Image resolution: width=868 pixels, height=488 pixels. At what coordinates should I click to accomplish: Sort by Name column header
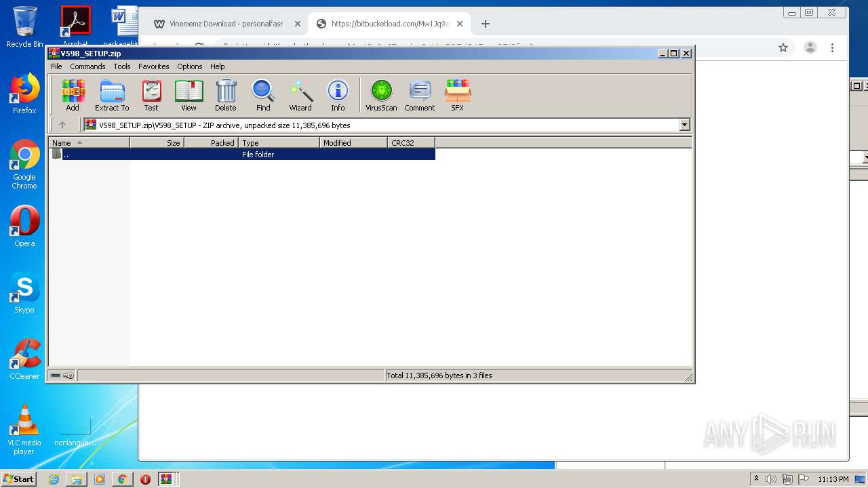pos(89,143)
